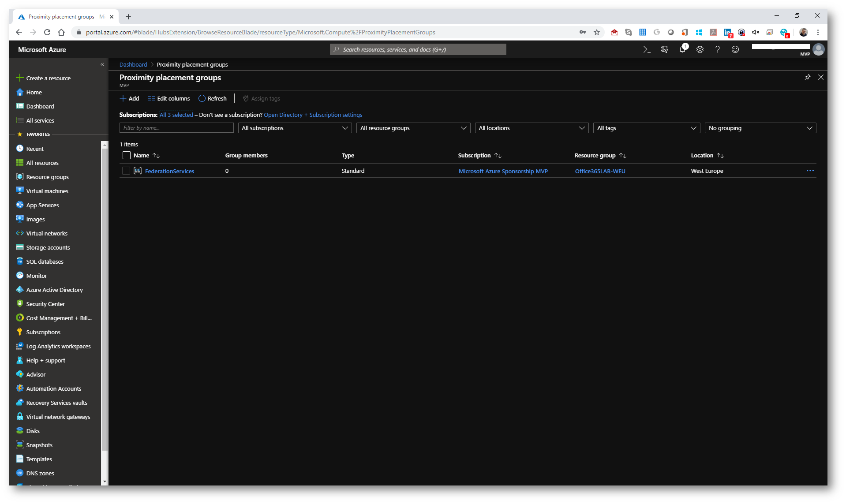Expand the No grouping dropdown
The height and width of the screenshot is (504, 846).
click(760, 128)
